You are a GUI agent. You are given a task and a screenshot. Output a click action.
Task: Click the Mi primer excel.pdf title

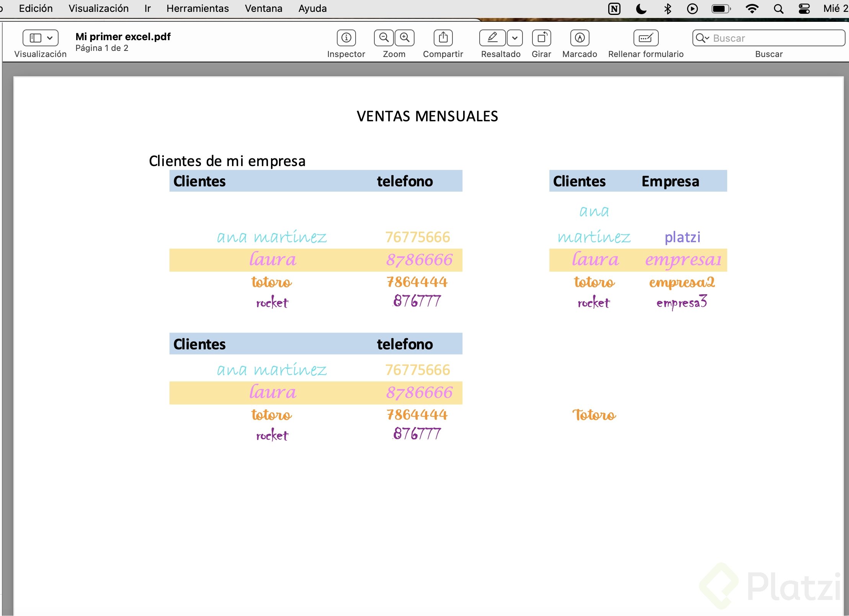click(x=123, y=36)
